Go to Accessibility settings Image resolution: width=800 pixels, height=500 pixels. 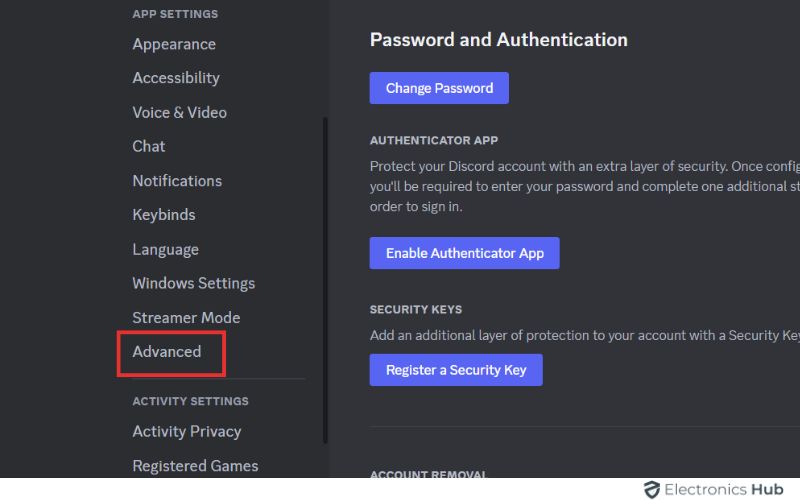pyautogui.click(x=176, y=78)
